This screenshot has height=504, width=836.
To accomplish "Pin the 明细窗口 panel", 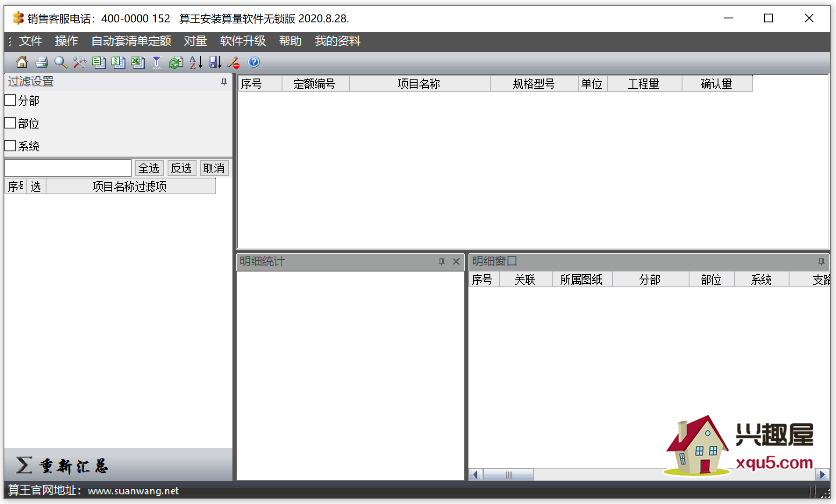I will coord(822,261).
